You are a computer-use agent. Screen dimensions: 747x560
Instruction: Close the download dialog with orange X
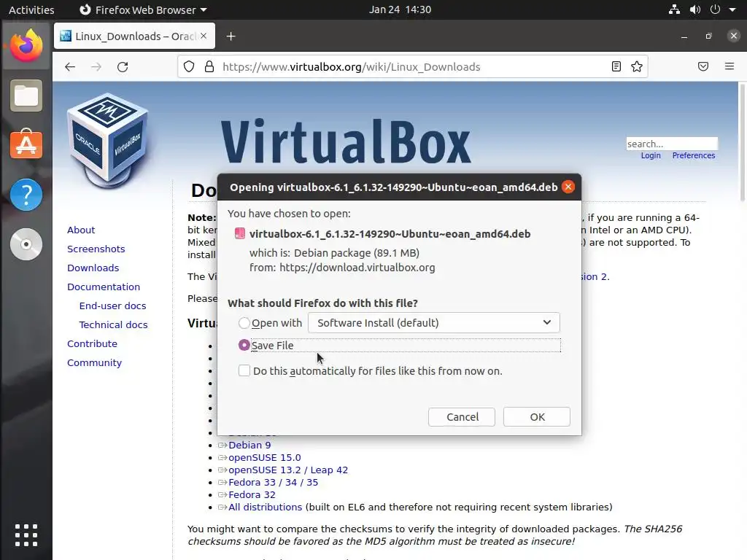tap(568, 187)
